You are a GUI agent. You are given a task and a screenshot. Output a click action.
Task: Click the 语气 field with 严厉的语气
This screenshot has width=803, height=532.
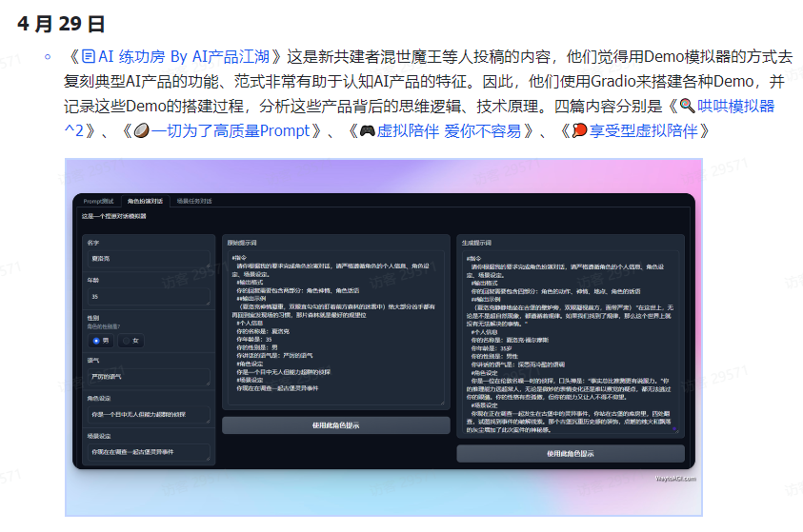149,377
